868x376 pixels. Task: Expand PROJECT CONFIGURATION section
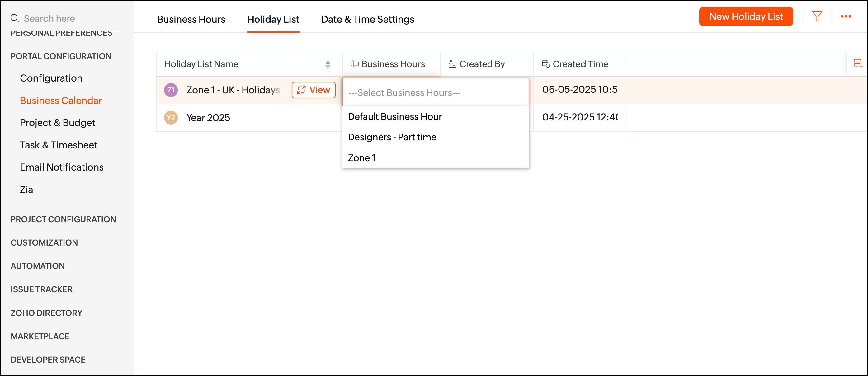click(x=63, y=219)
